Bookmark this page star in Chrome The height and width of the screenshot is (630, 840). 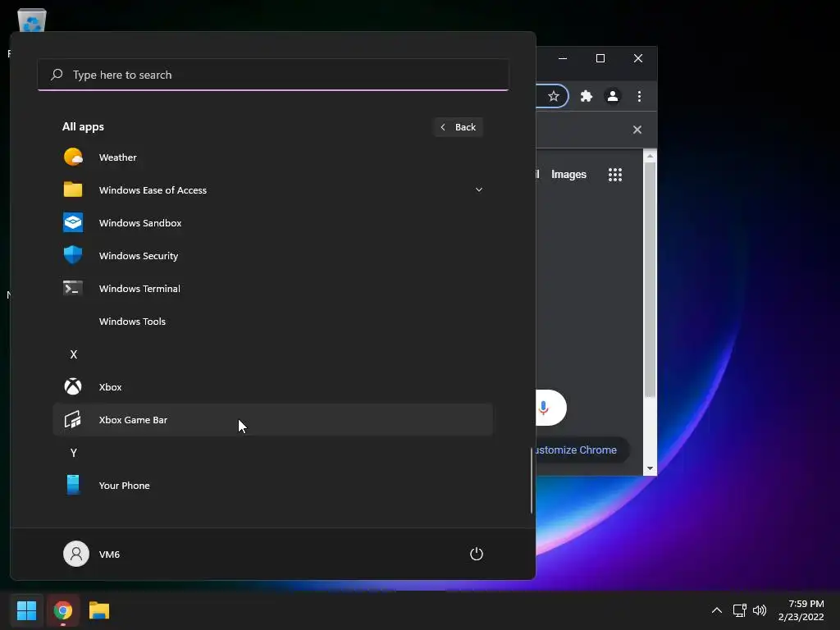[554, 96]
